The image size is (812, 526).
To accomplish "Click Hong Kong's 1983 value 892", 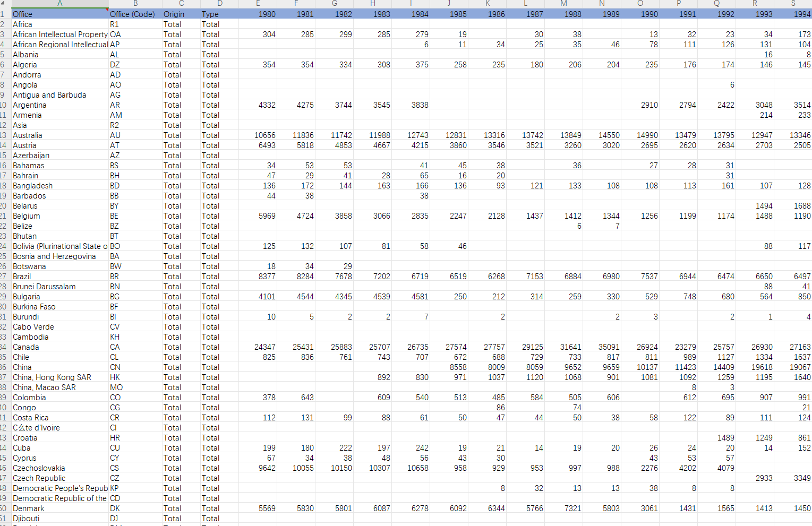I will point(373,377).
